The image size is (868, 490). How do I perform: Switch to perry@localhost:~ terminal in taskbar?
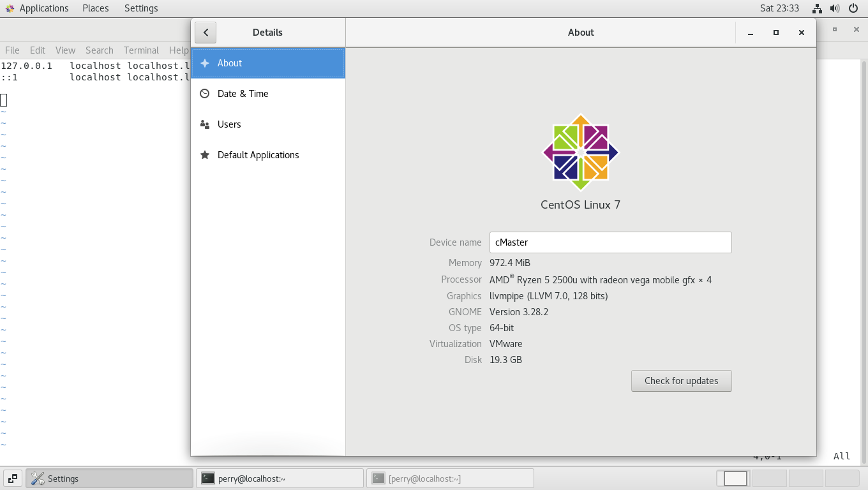point(280,479)
